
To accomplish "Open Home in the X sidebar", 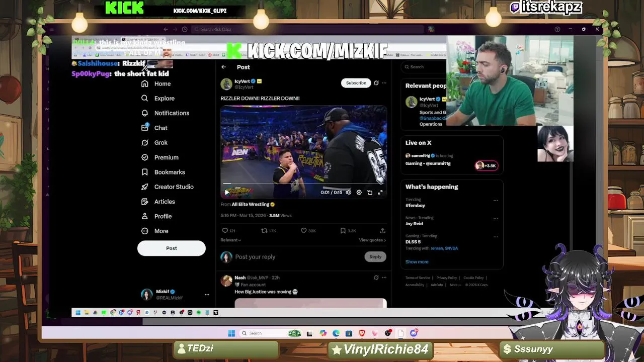I will [x=156, y=84].
